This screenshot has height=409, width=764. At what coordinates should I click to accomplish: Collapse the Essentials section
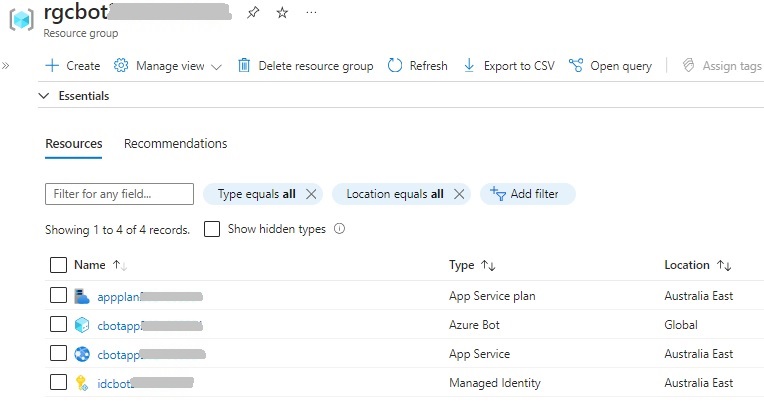coord(44,96)
